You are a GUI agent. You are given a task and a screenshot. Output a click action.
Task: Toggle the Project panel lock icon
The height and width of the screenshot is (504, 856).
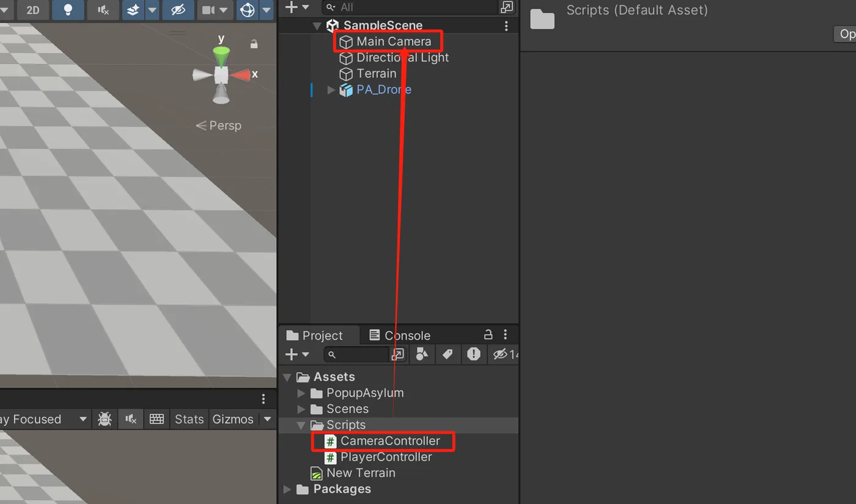[488, 334]
